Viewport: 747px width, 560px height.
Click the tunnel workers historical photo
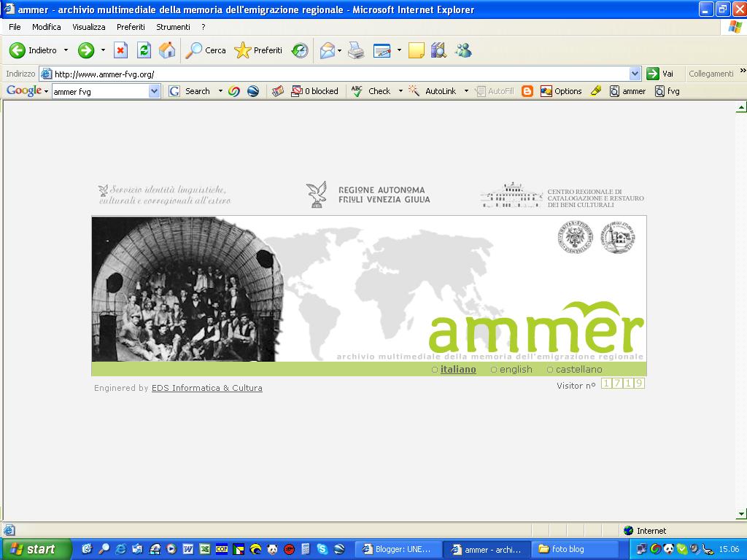tap(187, 289)
